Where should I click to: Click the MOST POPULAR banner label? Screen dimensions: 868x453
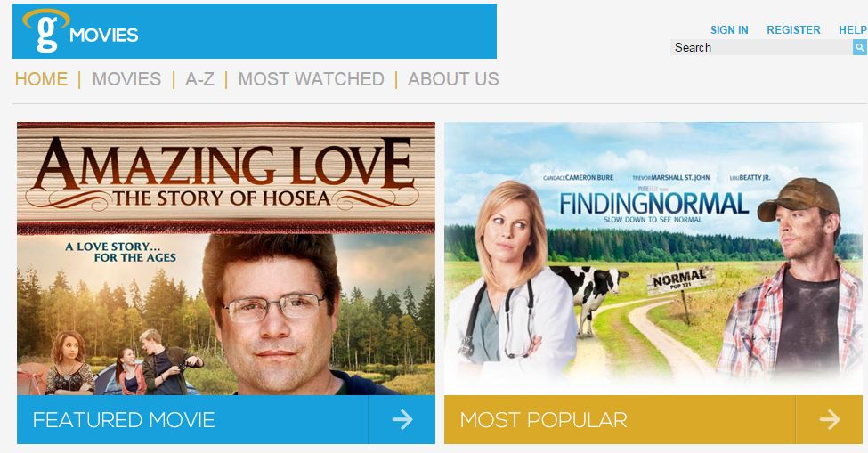click(544, 420)
